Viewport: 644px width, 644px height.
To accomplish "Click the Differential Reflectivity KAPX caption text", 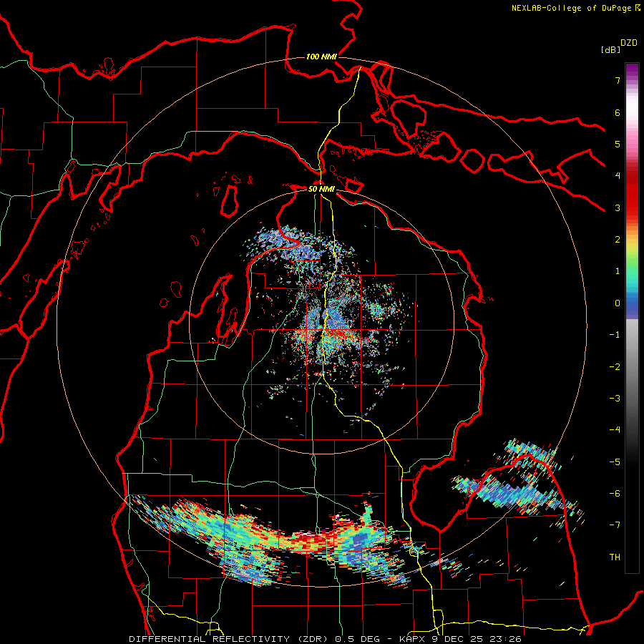I will (x=325, y=639).
